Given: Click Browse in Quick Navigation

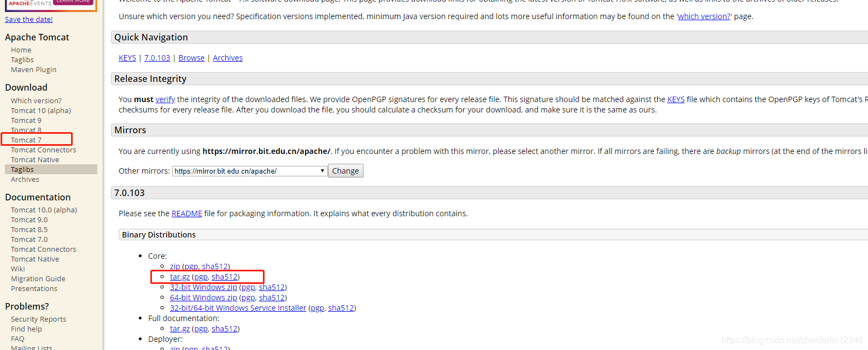Looking at the screenshot, I should [191, 58].
